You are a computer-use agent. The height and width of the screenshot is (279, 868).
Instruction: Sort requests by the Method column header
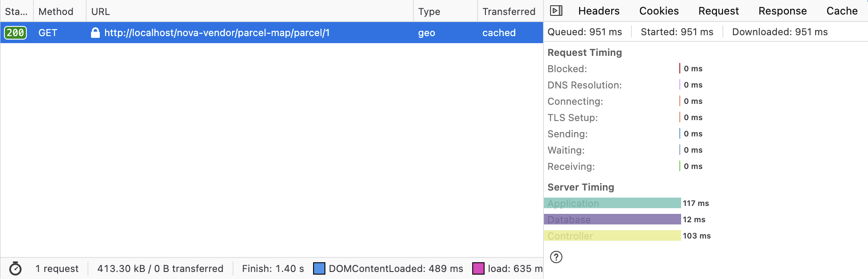56,11
